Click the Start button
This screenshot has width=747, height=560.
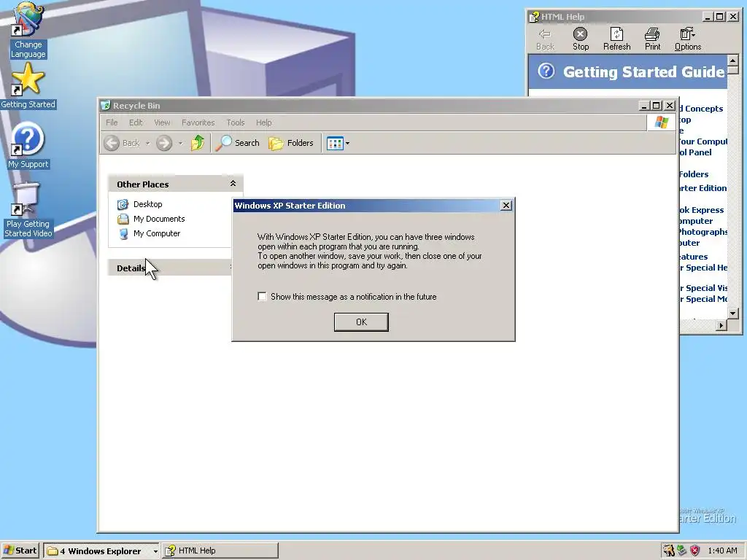tap(20, 551)
